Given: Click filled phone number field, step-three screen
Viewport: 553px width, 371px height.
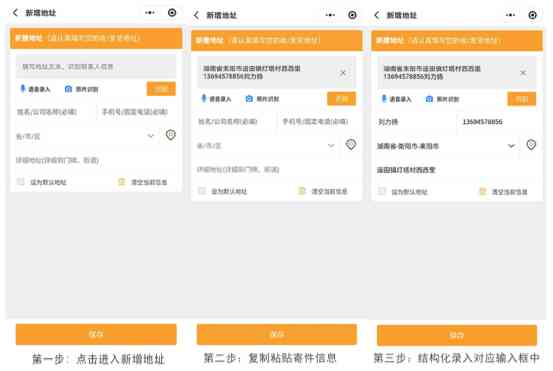Looking at the screenshot, I should [x=498, y=122].
